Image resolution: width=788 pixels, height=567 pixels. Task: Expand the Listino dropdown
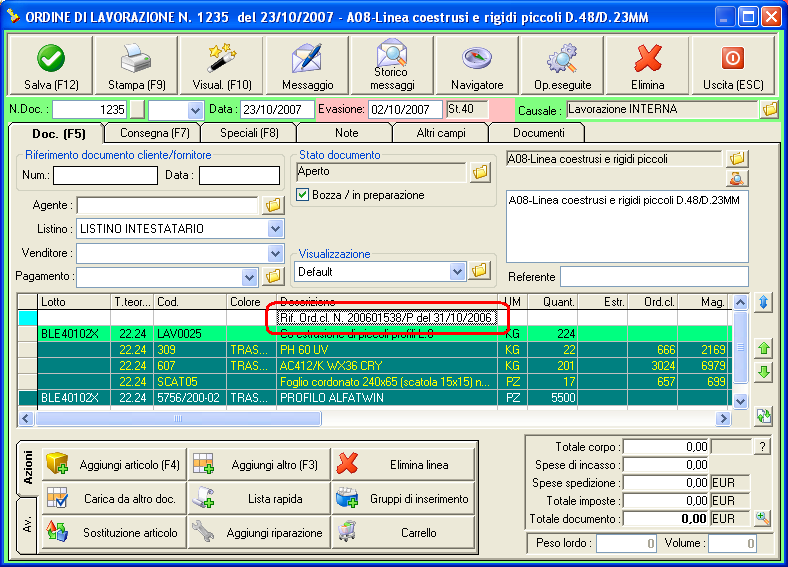point(276,229)
